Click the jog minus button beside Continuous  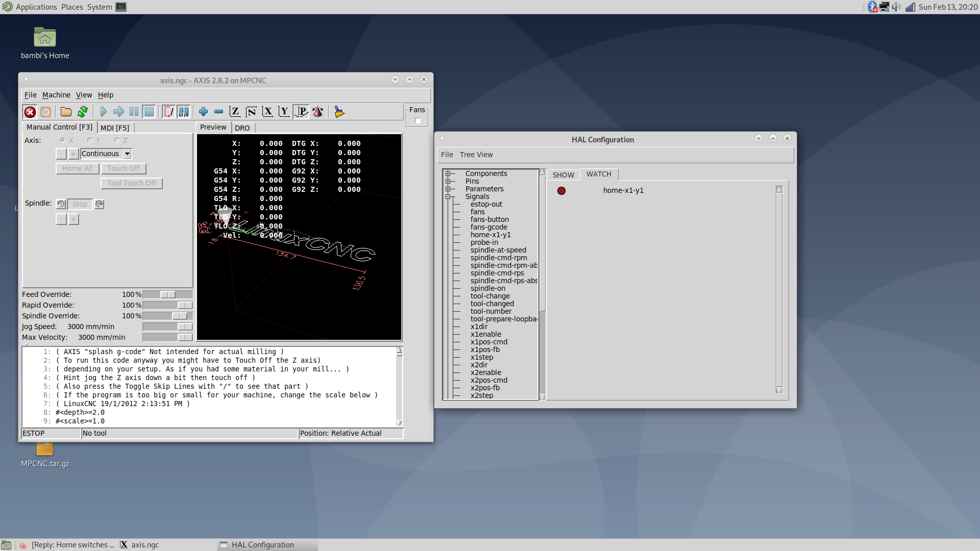point(61,154)
